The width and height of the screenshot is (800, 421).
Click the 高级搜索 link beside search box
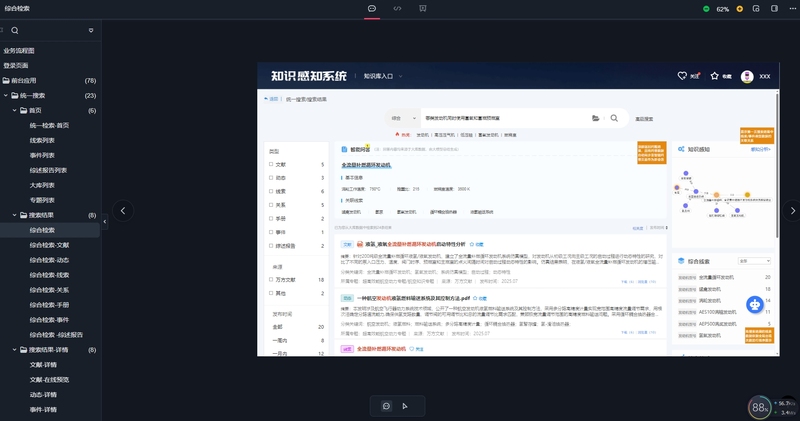[644, 118]
